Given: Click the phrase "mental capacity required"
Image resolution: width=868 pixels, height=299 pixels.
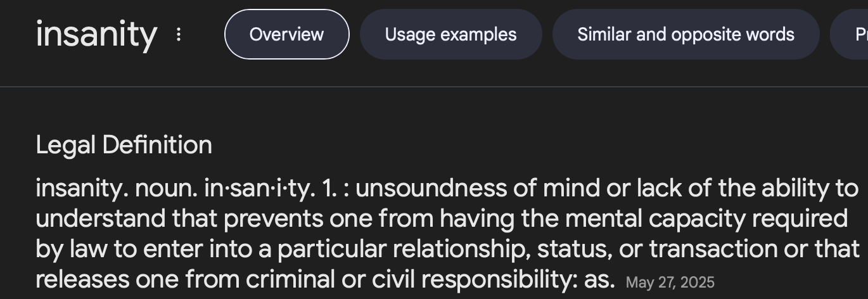Looking at the screenshot, I should (706, 219).
